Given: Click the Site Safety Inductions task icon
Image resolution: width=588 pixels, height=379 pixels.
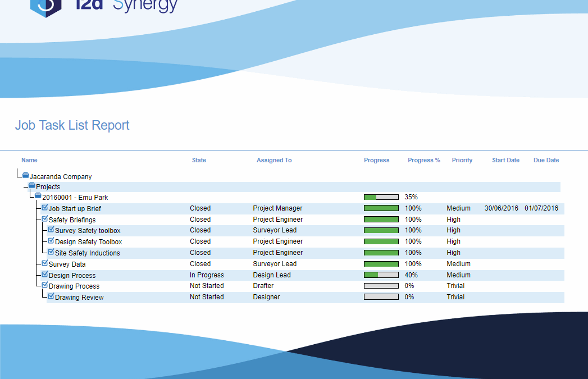Looking at the screenshot, I should [x=51, y=252].
